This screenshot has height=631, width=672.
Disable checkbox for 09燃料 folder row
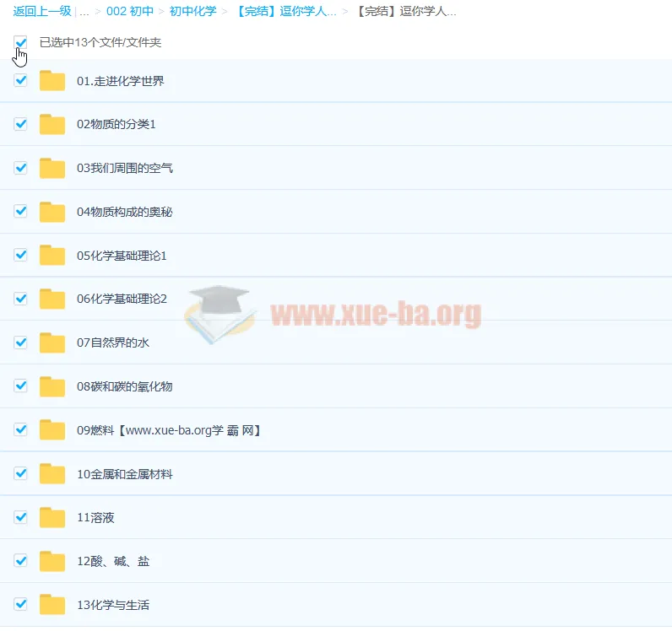21,430
